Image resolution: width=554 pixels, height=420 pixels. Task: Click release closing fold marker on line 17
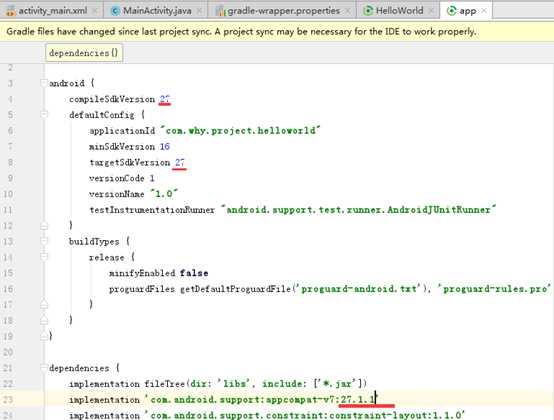[44, 304]
